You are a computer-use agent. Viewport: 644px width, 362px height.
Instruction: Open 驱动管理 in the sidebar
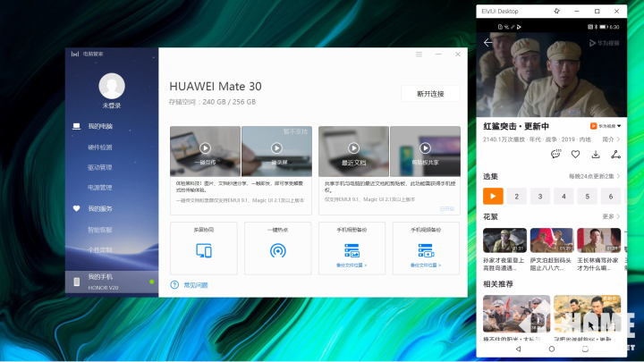coord(100,167)
